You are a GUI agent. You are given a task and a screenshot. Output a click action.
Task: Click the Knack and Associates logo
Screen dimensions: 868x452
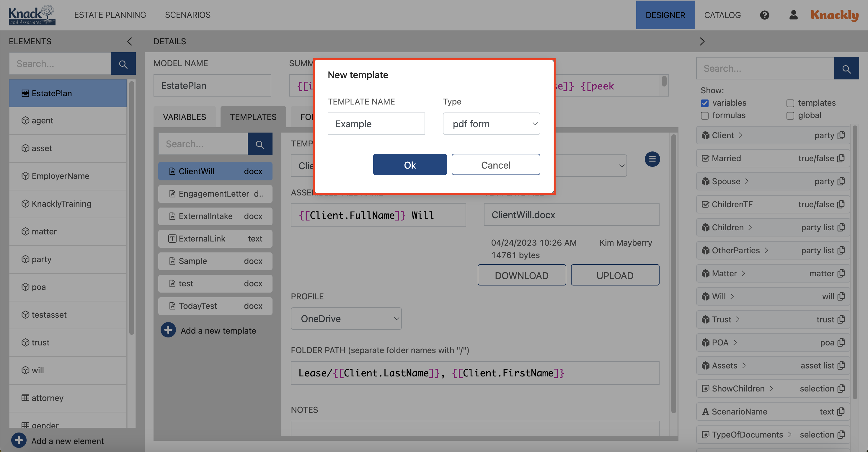(x=32, y=15)
